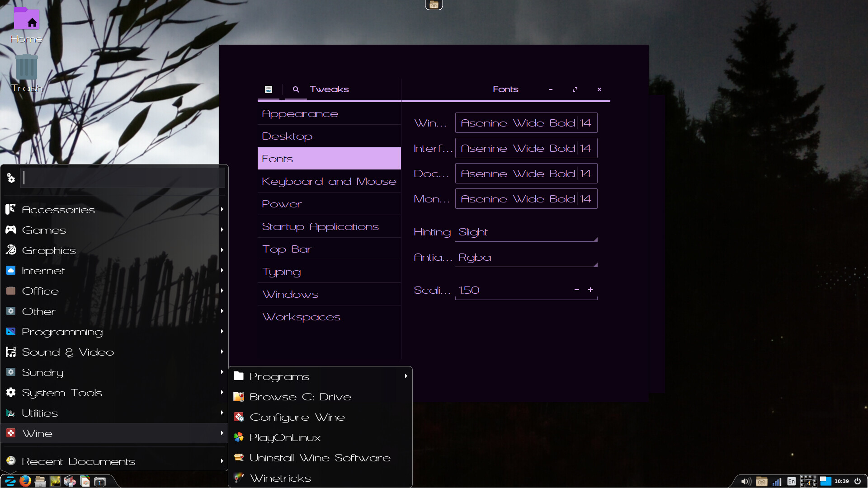The height and width of the screenshot is (488, 868).
Task: Increase scaling factor with plus button
Action: 590,290
